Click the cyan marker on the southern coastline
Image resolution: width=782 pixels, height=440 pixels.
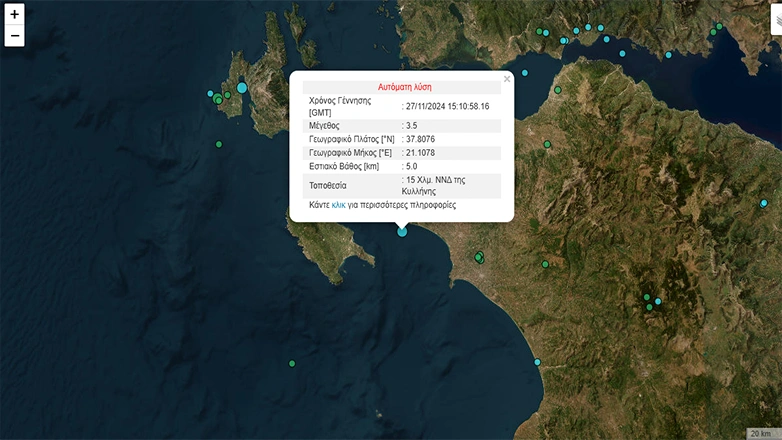[537, 362]
